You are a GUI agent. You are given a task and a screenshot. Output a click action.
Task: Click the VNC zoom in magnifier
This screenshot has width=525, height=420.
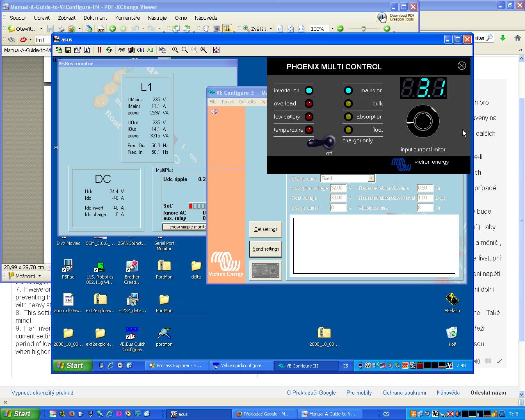[175, 50]
